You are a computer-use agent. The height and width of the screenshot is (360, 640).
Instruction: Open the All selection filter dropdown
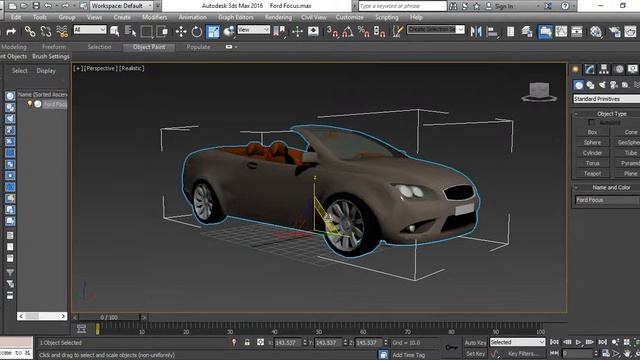tap(90, 29)
